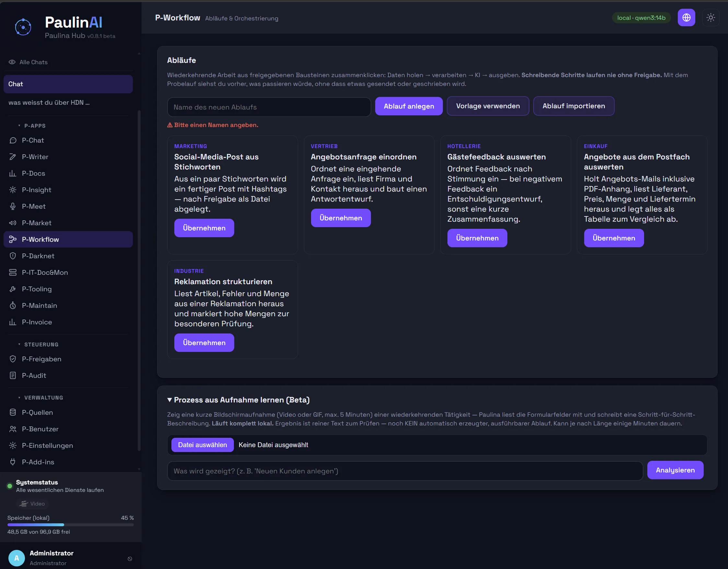Click '48,5 GB von 96,9 GB frei' text

pyautogui.click(x=39, y=532)
